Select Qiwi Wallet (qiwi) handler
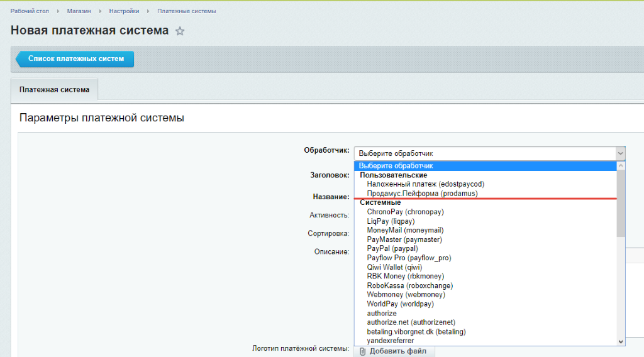The image size is (644, 357). tap(394, 267)
